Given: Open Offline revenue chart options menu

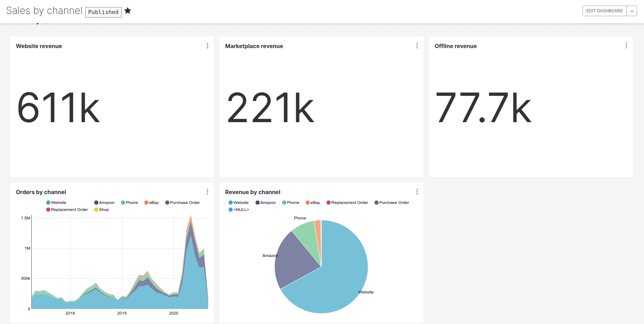Looking at the screenshot, I should point(626,46).
